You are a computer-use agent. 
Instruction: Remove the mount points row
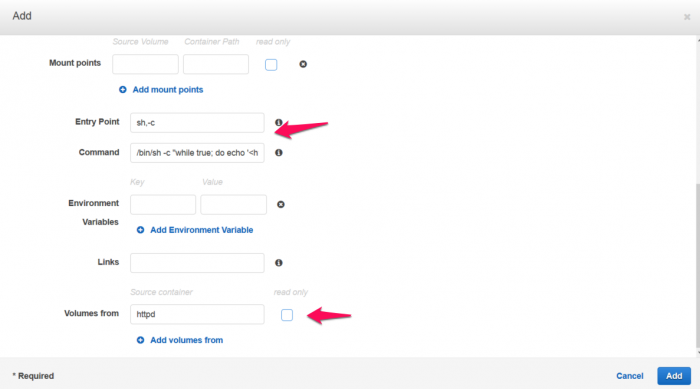[x=303, y=64]
